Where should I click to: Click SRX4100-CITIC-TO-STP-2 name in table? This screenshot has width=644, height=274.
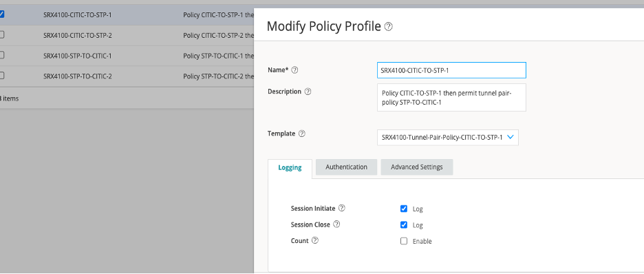78,35
